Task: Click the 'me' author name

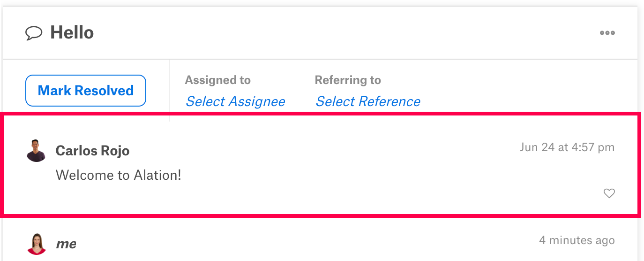Action: coord(66,244)
